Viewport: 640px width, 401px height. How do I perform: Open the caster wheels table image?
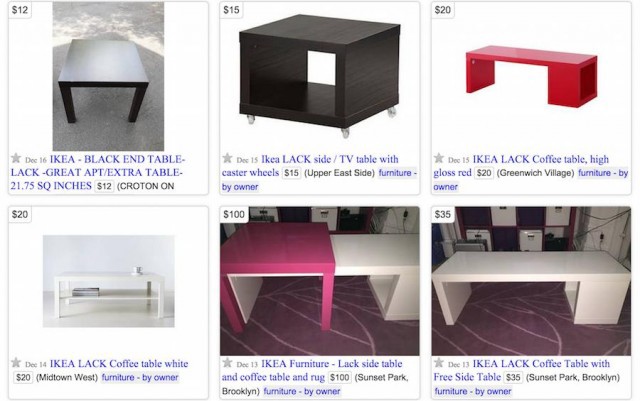tap(320, 76)
